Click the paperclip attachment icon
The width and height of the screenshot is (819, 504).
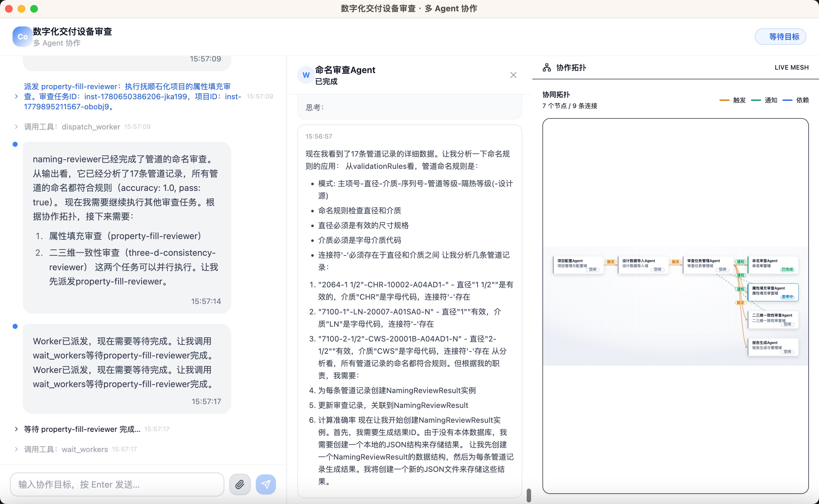pyautogui.click(x=240, y=484)
